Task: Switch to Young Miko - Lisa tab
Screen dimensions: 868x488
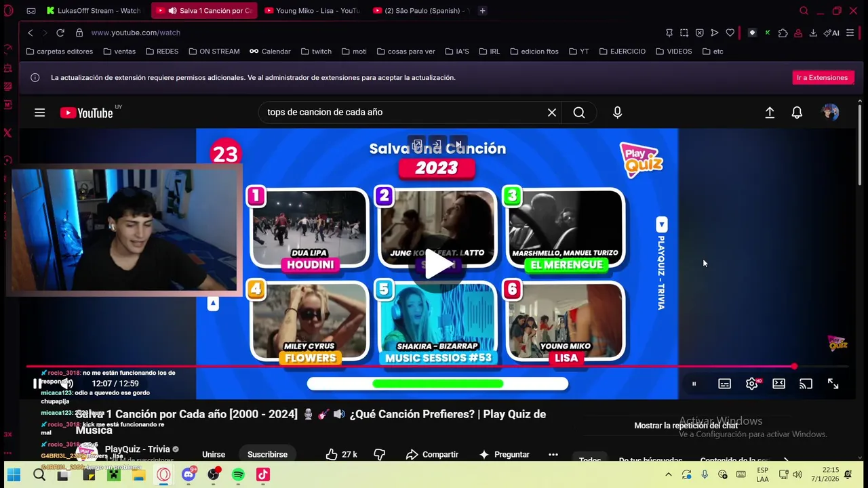Action: pyautogui.click(x=313, y=11)
